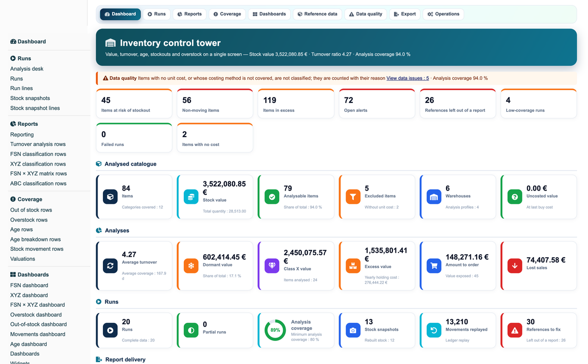Open the Export tab
This screenshot has width=588, height=364.
405,14
